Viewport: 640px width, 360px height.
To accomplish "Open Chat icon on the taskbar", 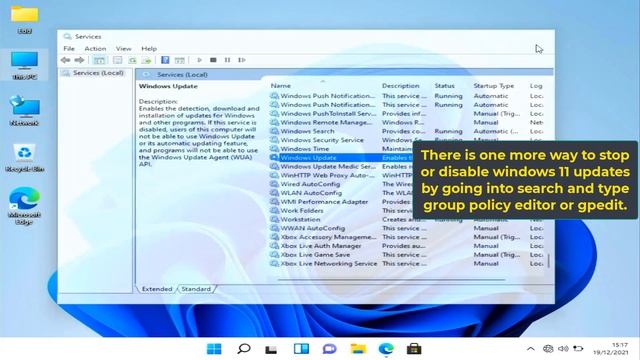I will click(x=329, y=349).
